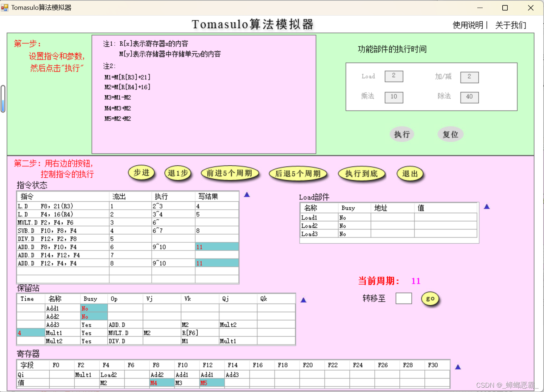Select instruction row ADD.D F14, F12, F4

128,255
